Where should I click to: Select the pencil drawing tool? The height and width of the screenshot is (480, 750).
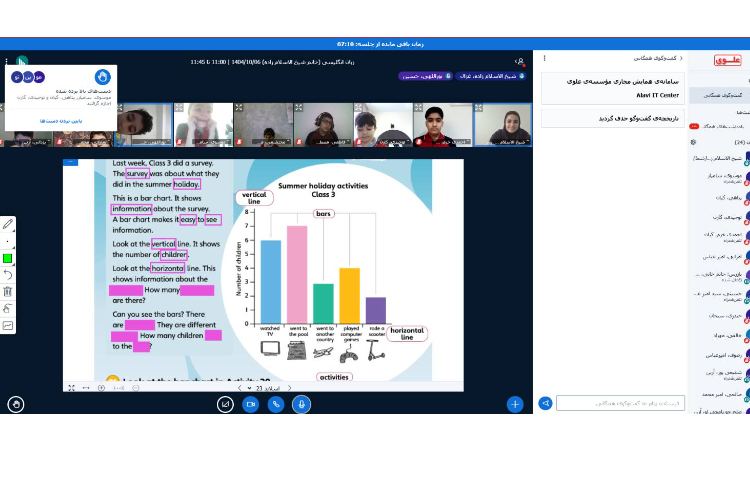pos(8,224)
